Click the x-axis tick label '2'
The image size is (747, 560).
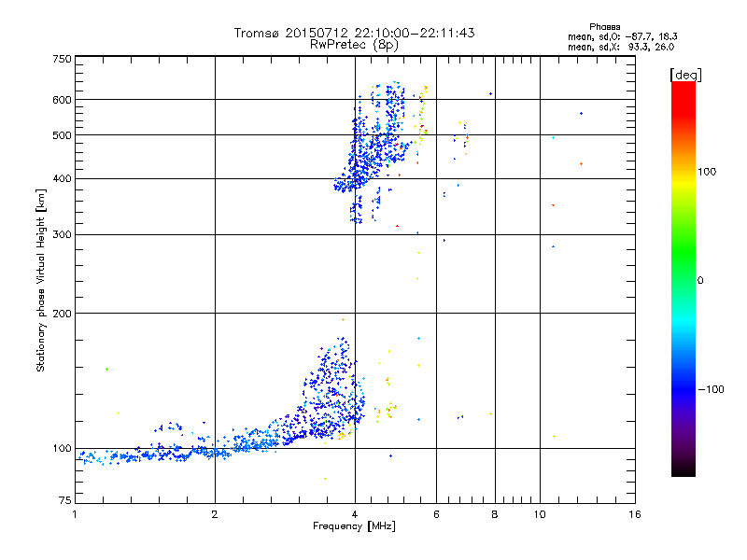(215, 514)
